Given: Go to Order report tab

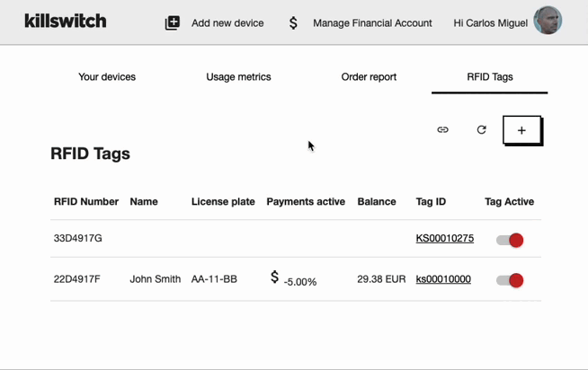Looking at the screenshot, I should point(369,77).
